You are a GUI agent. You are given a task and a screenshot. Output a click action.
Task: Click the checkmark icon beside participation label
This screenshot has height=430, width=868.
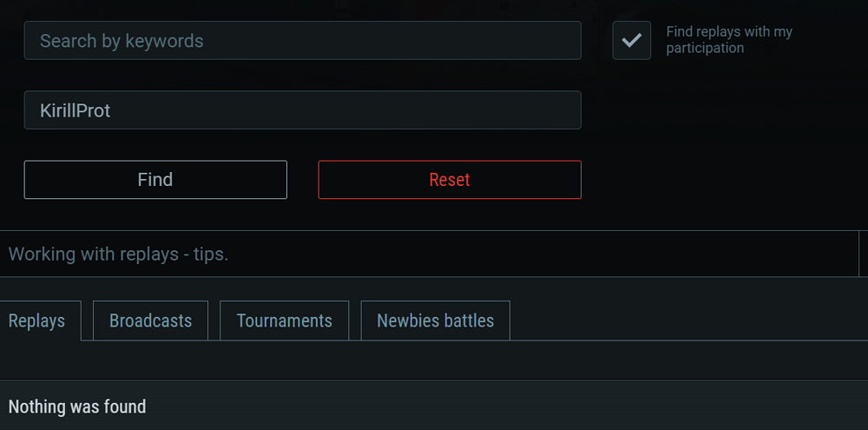pyautogui.click(x=631, y=41)
